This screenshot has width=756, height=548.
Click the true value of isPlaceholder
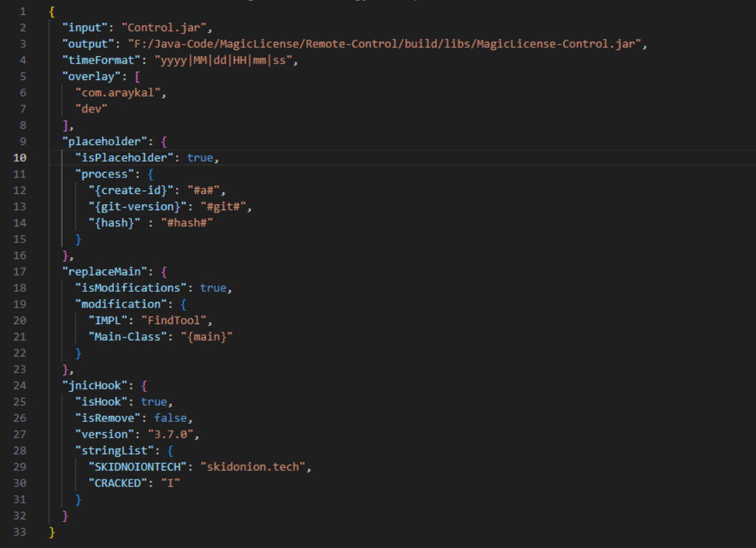point(200,158)
